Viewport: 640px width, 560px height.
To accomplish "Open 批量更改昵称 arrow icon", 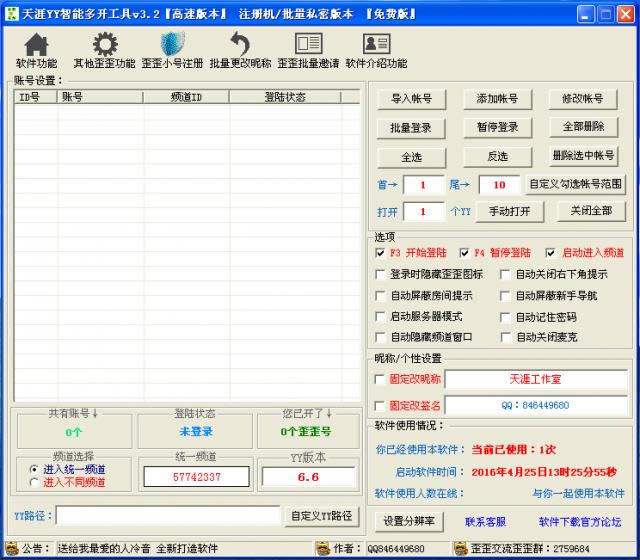I will point(240,45).
